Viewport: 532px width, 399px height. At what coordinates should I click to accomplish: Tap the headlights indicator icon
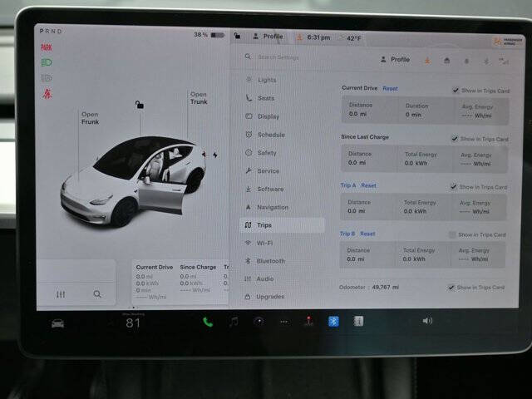tap(47, 62)
